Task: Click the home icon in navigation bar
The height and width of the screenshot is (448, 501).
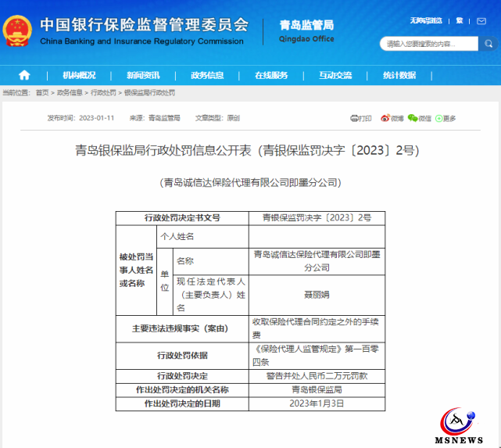Action: (24, 75)
